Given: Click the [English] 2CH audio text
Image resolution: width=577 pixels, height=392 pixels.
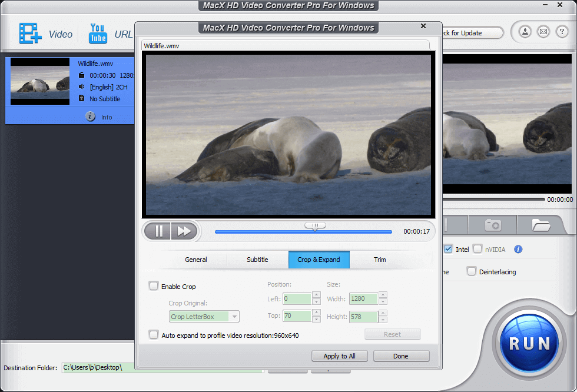Looking at the screenshot, I should tap(108, 87).
